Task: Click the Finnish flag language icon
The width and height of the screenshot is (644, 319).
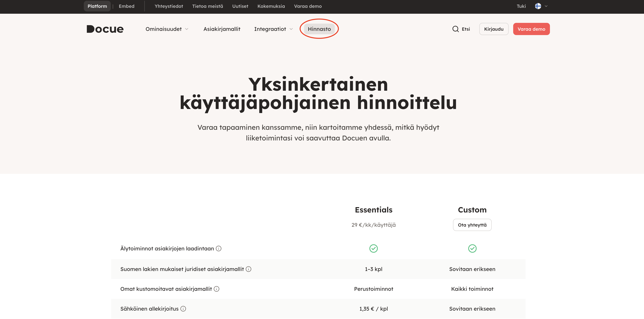Action: pyautogui.click(x=538, y=6)
